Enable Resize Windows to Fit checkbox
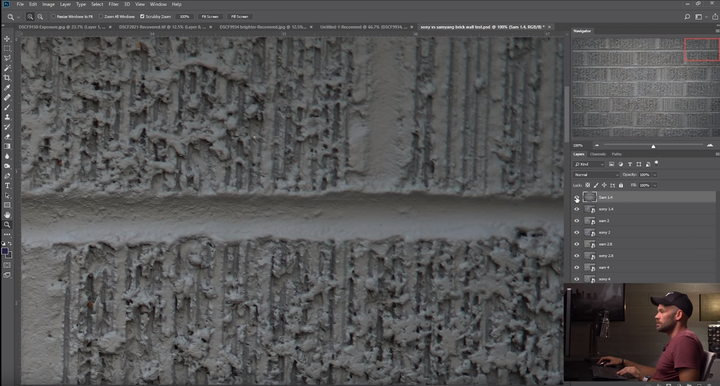This screenshot has width=720, height=386. 53,17
